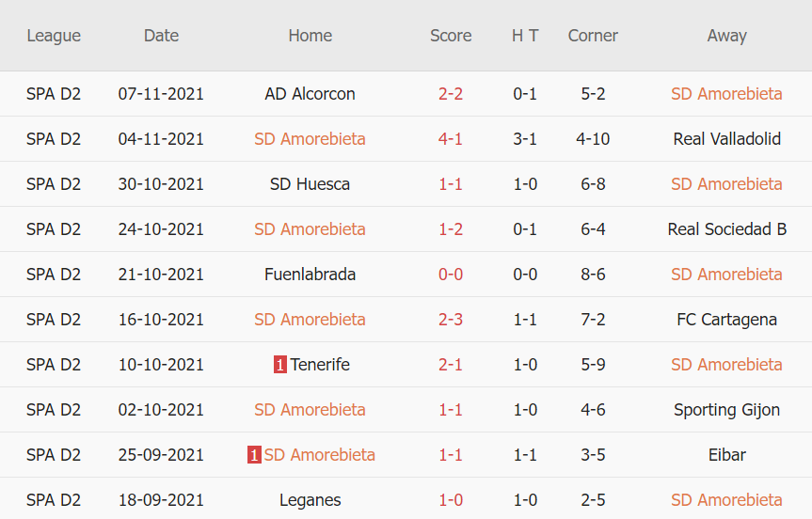Click the 8-6 corner count for Fuenlabrada match

tap(593, 275)
